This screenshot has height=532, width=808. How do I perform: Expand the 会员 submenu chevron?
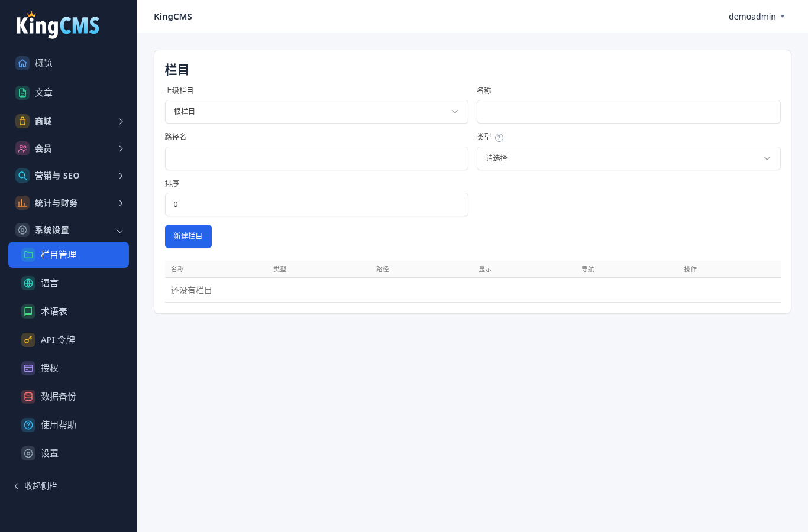point(121,148)
